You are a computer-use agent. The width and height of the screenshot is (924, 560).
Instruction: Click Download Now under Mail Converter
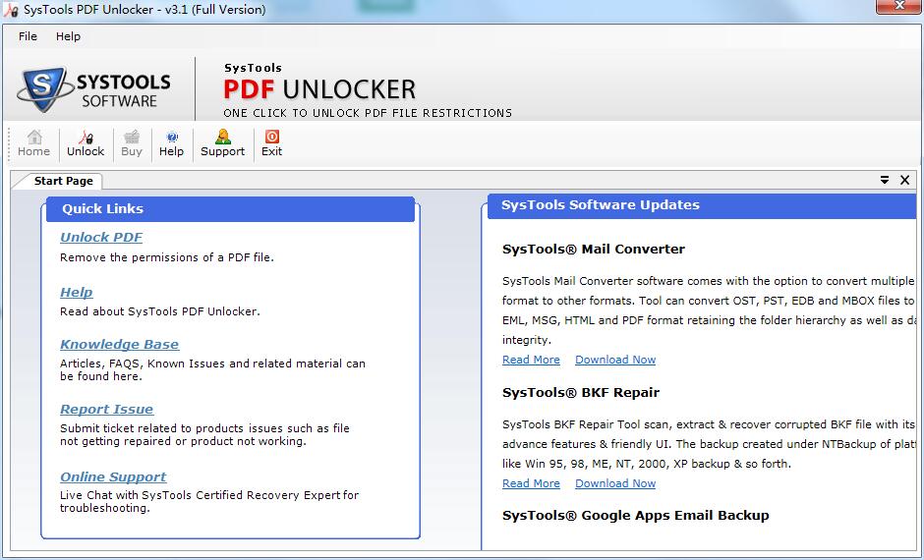pyautogui.click(x=615, y=360)
